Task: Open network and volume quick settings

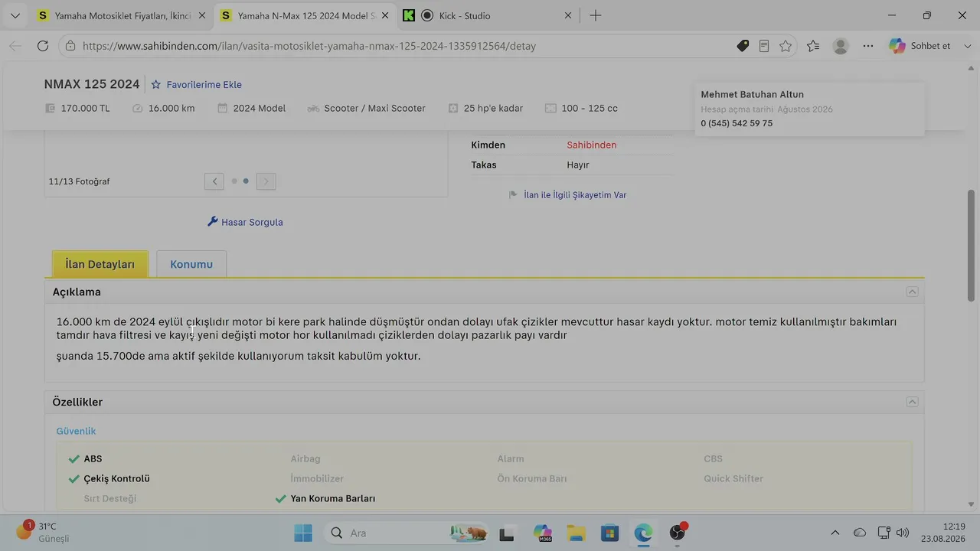Action: tap(893, 533)
